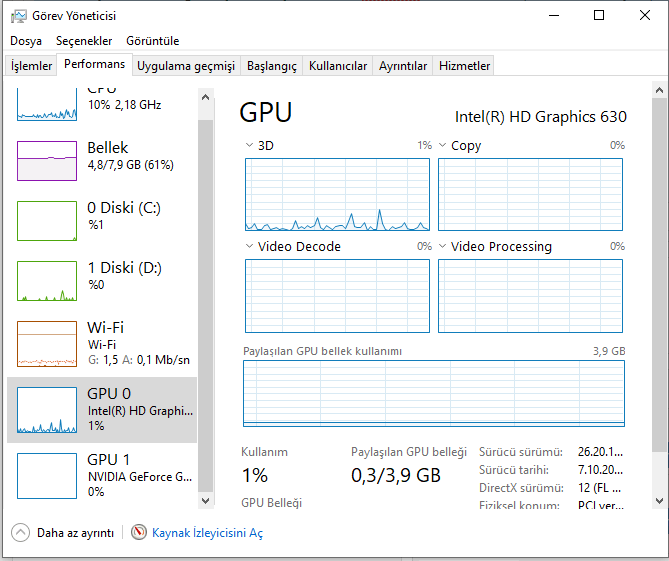669x561 pixels.
Task: Open the 3D graph dropdown chevron
Action: [x=249, y=146]
